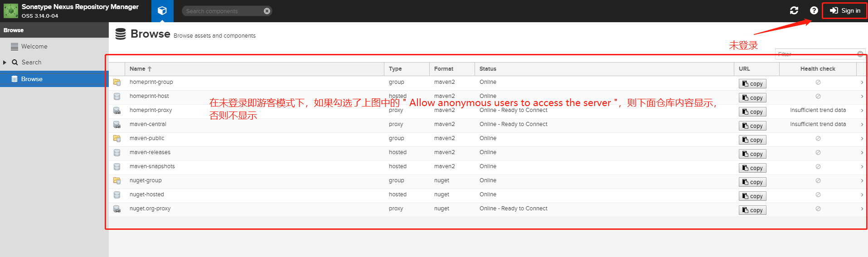The image size is (868, 257).
Task: Copy URL of maven-public
Action: (752, 140)
